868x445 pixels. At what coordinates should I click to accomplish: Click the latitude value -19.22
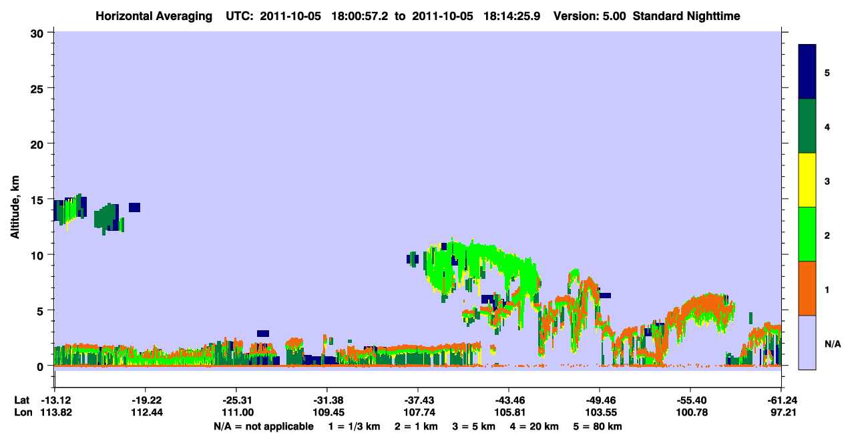pyautogui.click(x=146, y=400)
